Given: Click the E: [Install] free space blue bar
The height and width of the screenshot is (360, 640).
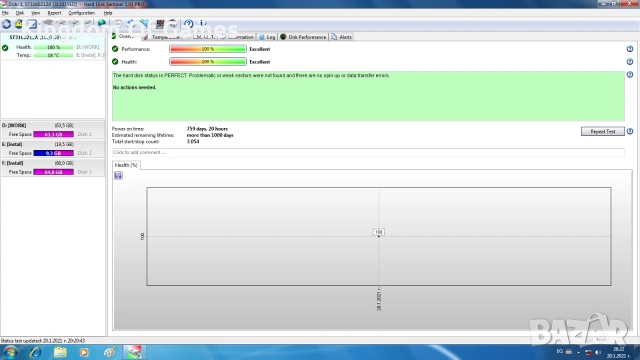Looking at the screenshot, I should point(53,153).
